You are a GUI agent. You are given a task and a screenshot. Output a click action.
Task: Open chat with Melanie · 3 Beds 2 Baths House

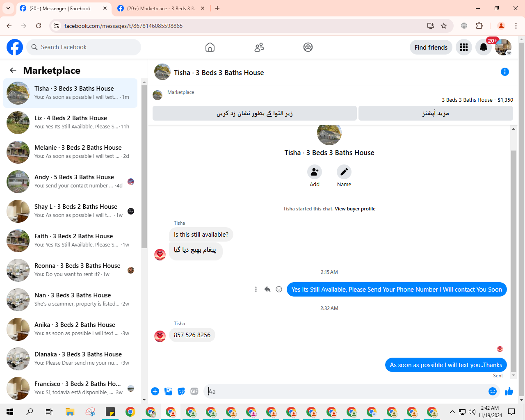(71, 152)
